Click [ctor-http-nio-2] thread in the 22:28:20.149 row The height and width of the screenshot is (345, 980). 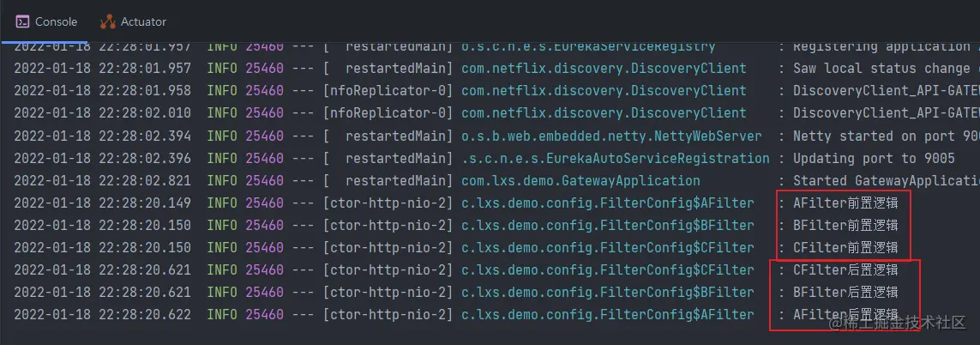(388, 203)
